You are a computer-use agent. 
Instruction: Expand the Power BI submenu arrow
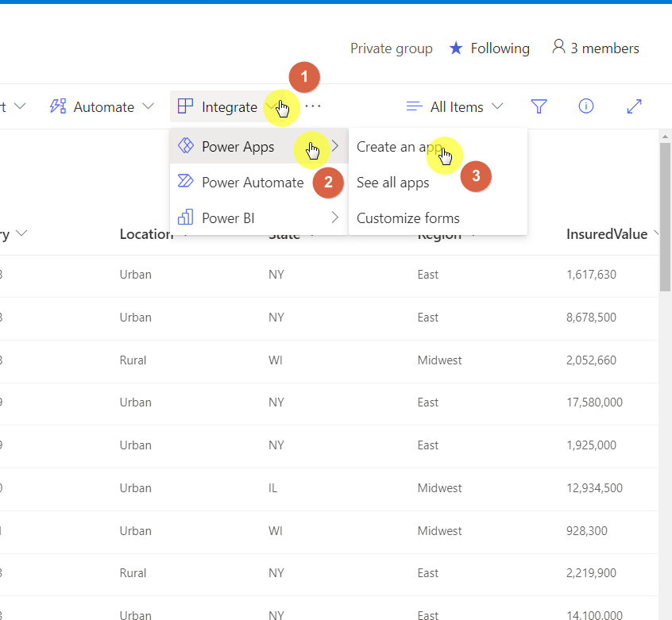point(335,218)
